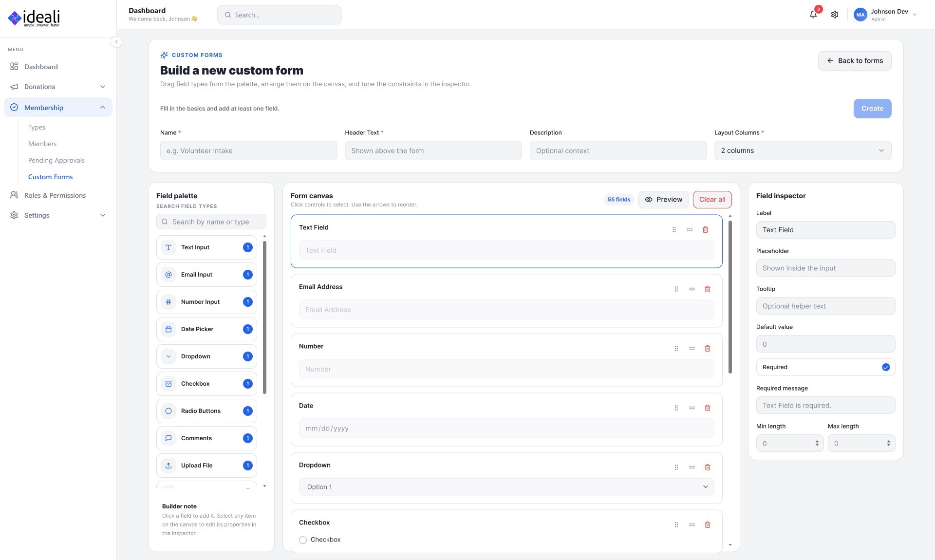This screenshot has width=935, height=560.
Task: Add a Number Input field type
Action: [206, 302]
